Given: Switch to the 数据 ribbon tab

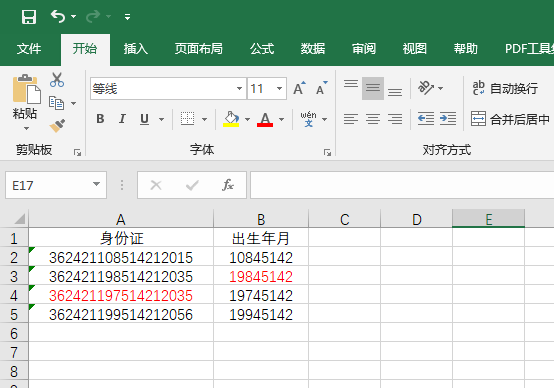Looking at the screenshot, I should pos(313,49).
